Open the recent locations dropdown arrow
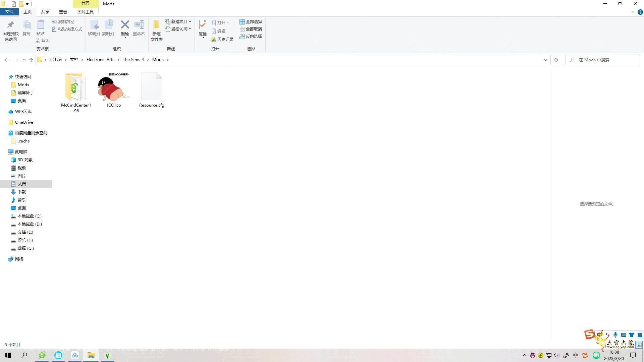Viewport: 644px width, 362px height. (24, 60)
